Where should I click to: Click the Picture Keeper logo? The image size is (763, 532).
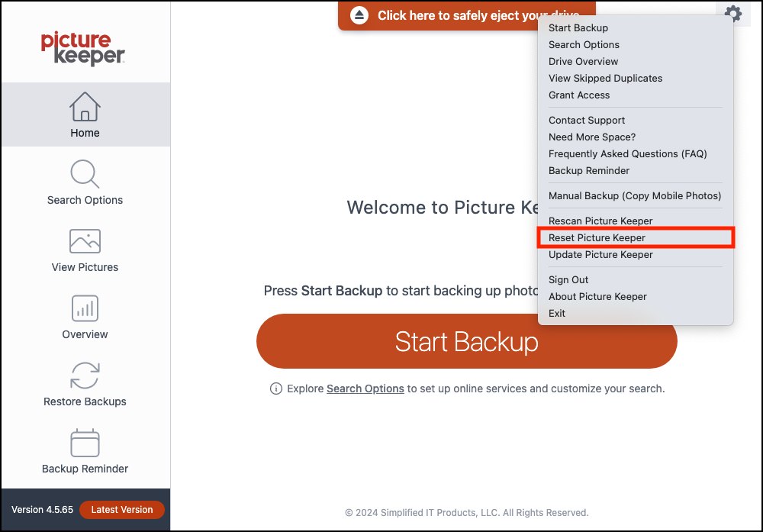coord(83,48)
